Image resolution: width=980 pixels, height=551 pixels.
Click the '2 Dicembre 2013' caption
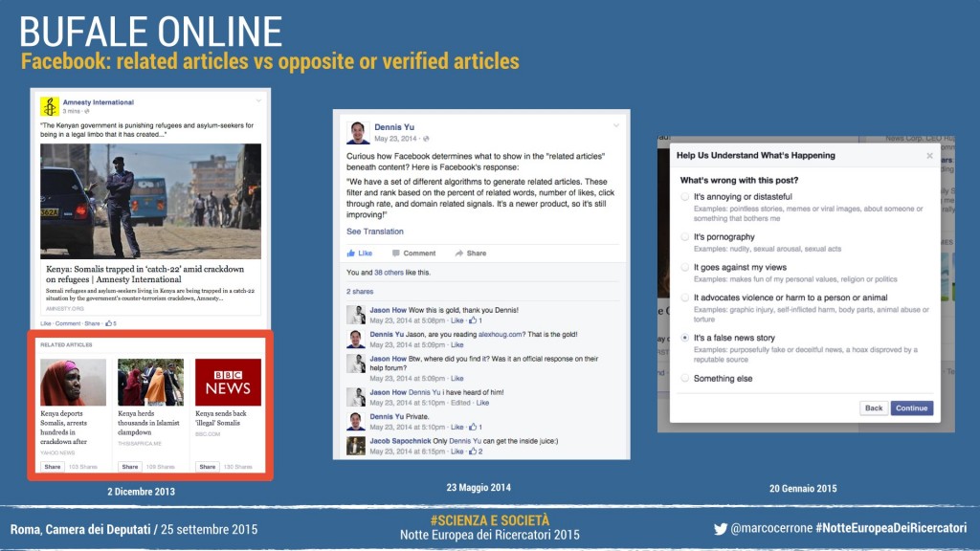pos(142,492)
